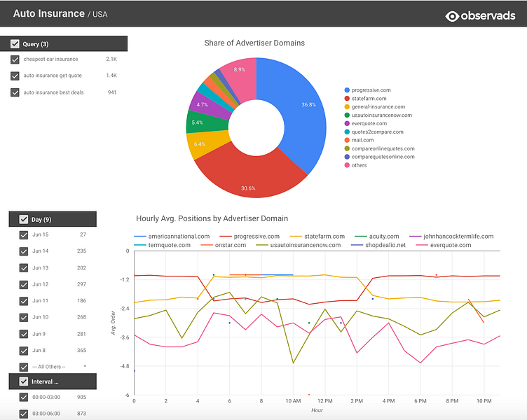This screenshot has width=527, height=420.
Task: Click Share of Advertiser Domains title
Action: (x=254, y=43)
